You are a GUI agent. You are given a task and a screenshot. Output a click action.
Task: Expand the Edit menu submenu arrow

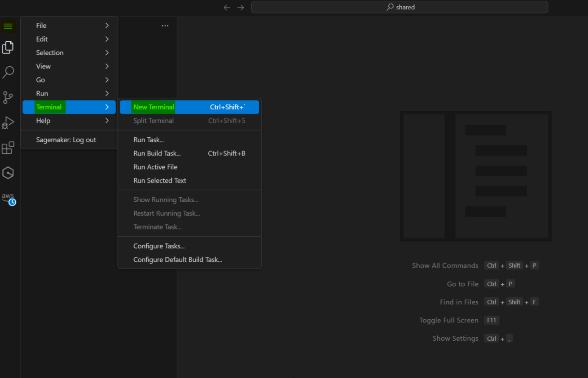107,39
